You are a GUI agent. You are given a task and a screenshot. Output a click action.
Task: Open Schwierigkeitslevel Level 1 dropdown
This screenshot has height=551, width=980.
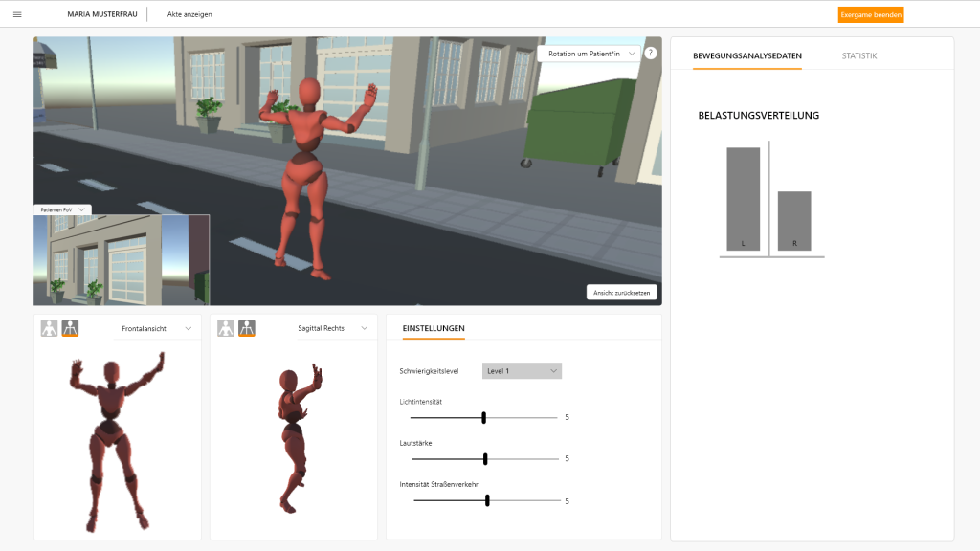point(522,371)
